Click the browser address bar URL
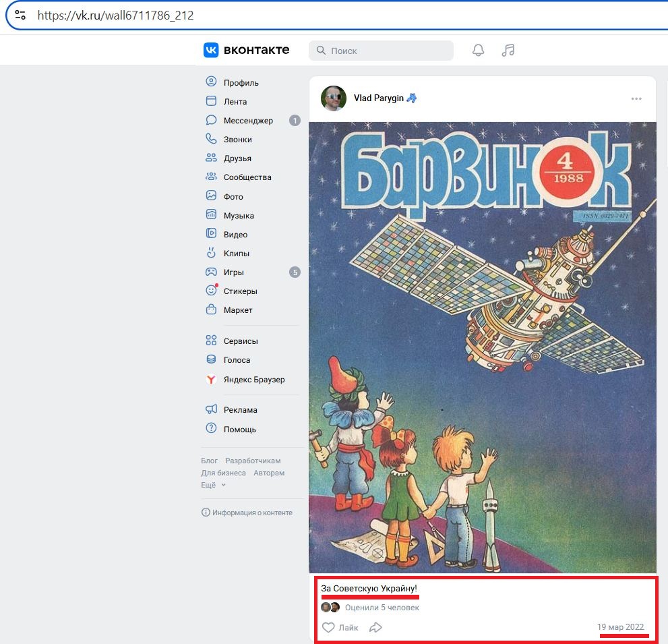This screenshot has height=644, width=668. [115, 16]
